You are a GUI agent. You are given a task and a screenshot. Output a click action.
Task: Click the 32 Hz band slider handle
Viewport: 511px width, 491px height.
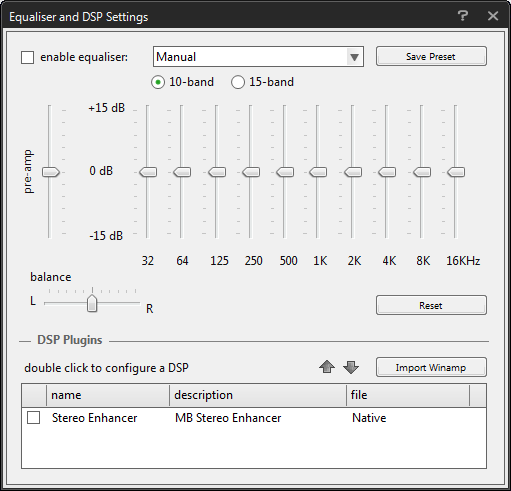[148, 172]
